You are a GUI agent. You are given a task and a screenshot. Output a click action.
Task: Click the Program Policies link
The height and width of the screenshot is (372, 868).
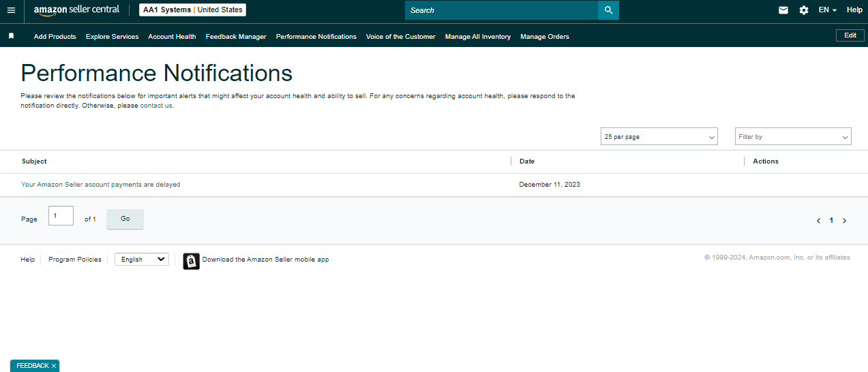tap(75, 260)
